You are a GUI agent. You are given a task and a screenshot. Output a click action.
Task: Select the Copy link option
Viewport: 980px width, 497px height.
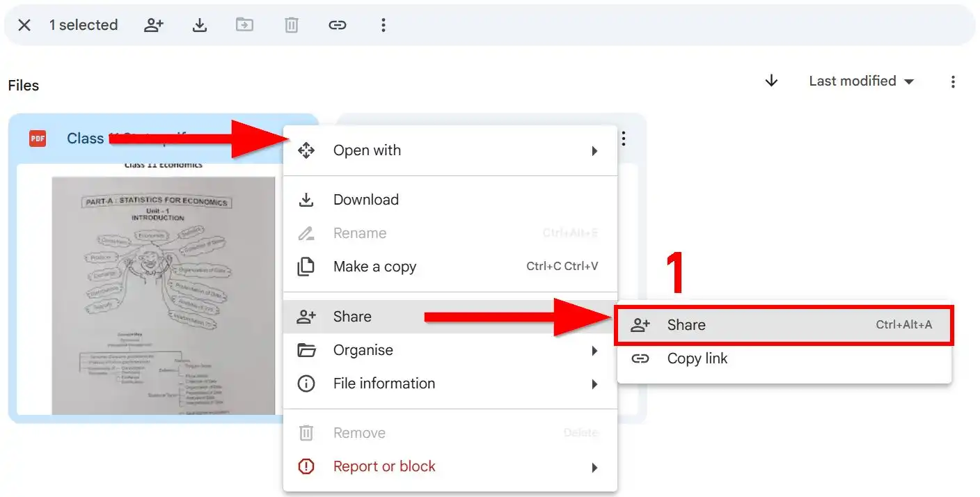tap(697, 358)
